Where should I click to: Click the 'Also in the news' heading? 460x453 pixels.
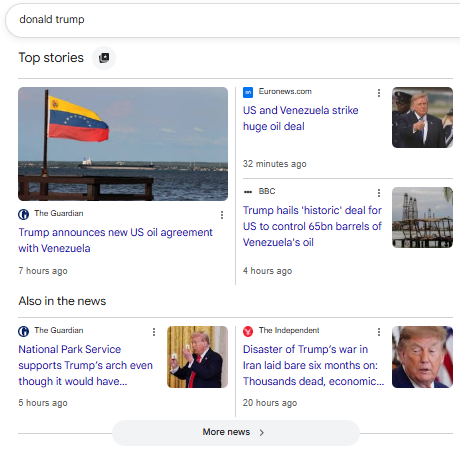click(x=62, y=301)
